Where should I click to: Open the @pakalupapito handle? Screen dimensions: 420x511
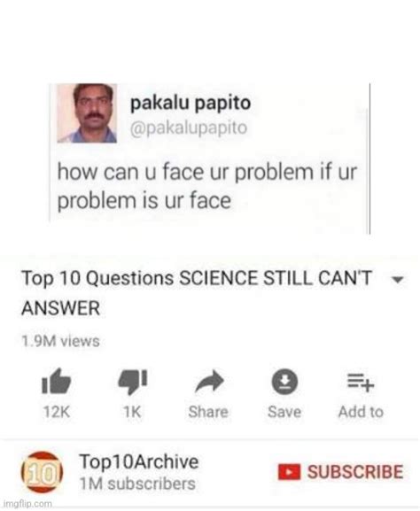(189, 128)
